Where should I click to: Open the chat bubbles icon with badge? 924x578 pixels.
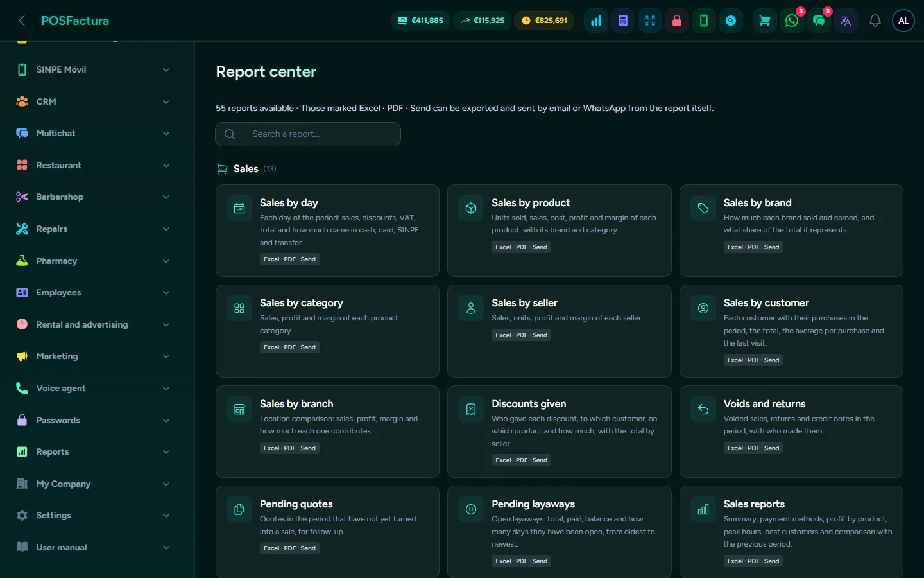click(819, 21)
